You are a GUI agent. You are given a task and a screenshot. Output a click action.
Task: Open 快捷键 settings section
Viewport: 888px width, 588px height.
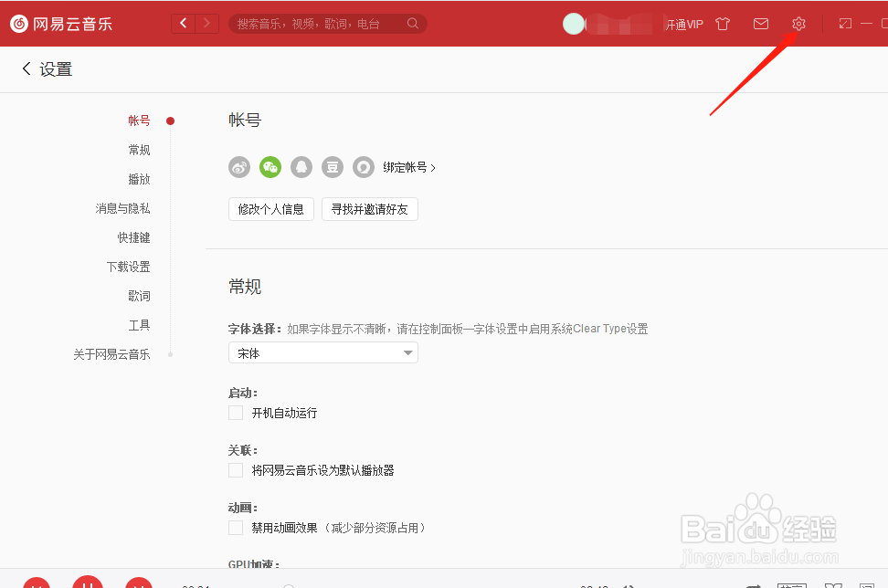pos(133,237)
